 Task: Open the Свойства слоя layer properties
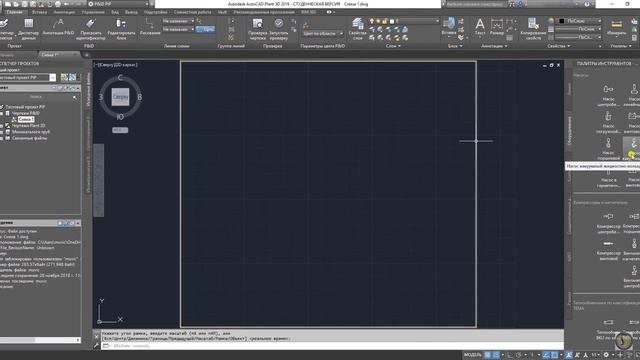point(358,29)
